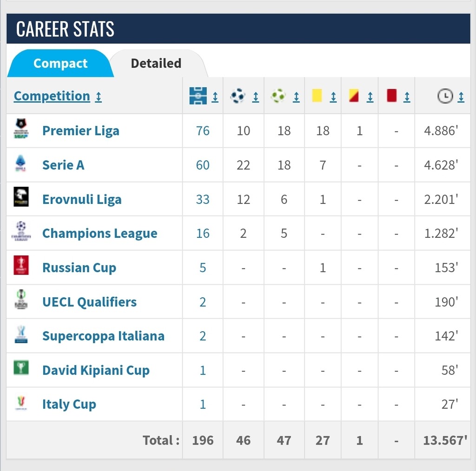
Task: Sort table by Competition column header
Action: (x=52, y=96)
